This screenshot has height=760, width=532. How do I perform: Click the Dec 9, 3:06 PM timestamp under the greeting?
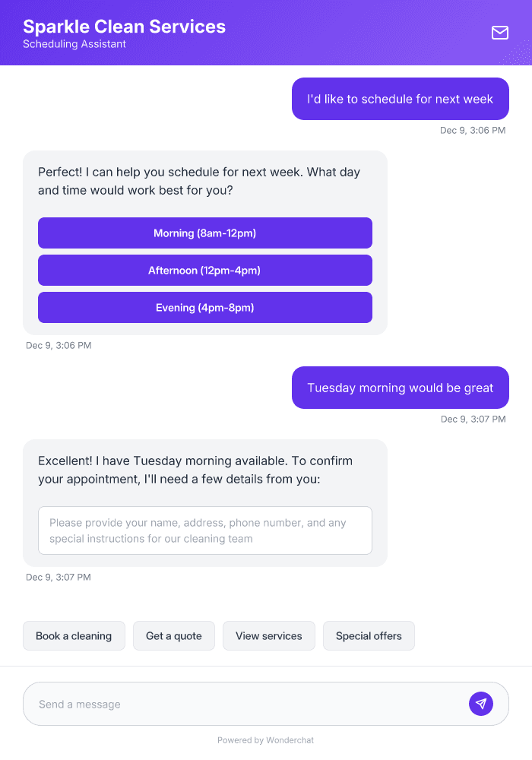click(59, 345)
